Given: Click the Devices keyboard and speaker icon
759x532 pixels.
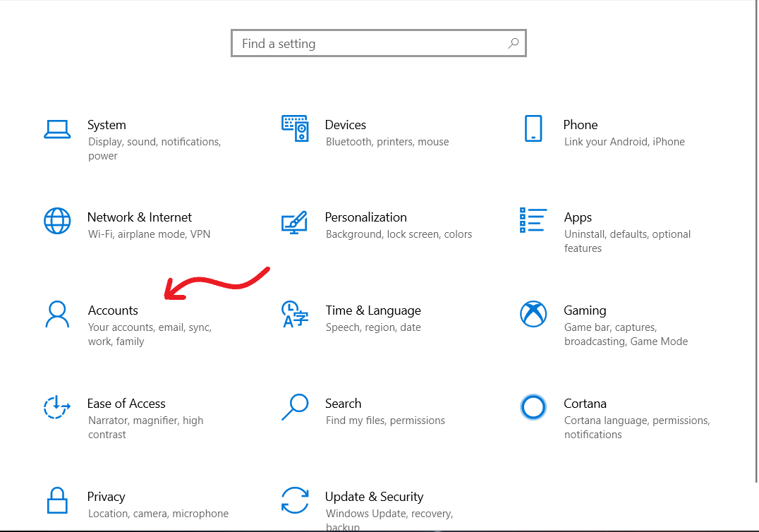Looking at the screenshot, I should click(x=295, y=128).
